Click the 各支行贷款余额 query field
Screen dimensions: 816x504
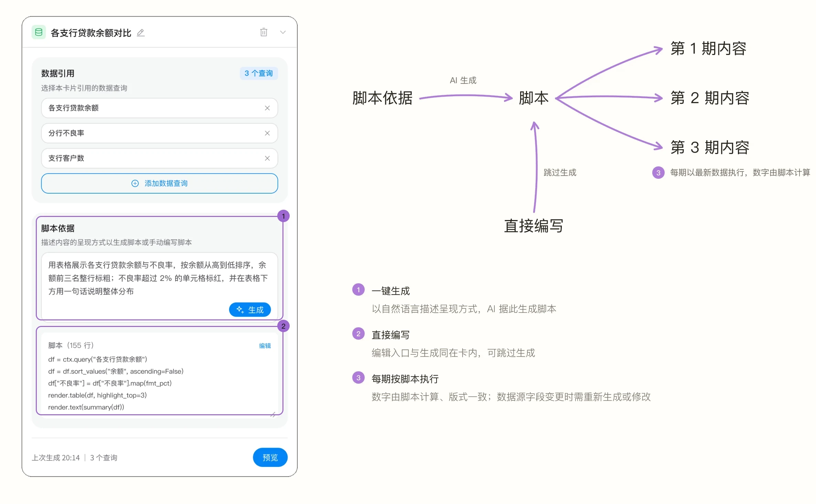coord(160,108)
